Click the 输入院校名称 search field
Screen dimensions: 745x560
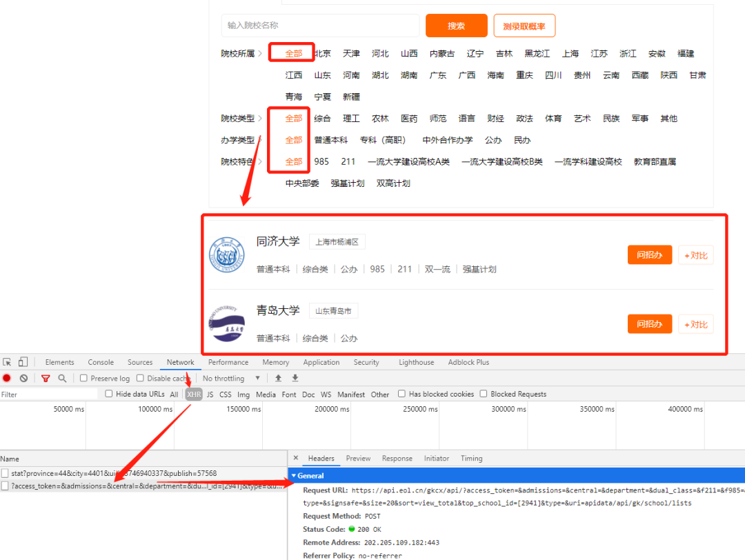(320, 26)
